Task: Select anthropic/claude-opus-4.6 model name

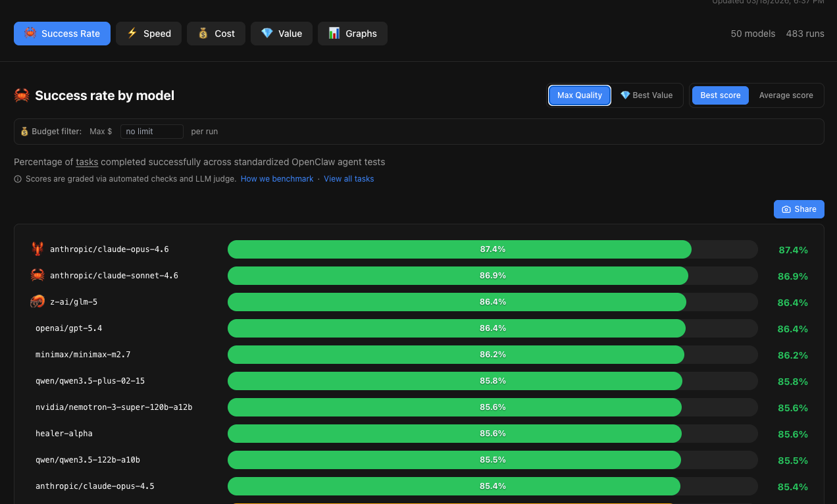Action: 109,249
